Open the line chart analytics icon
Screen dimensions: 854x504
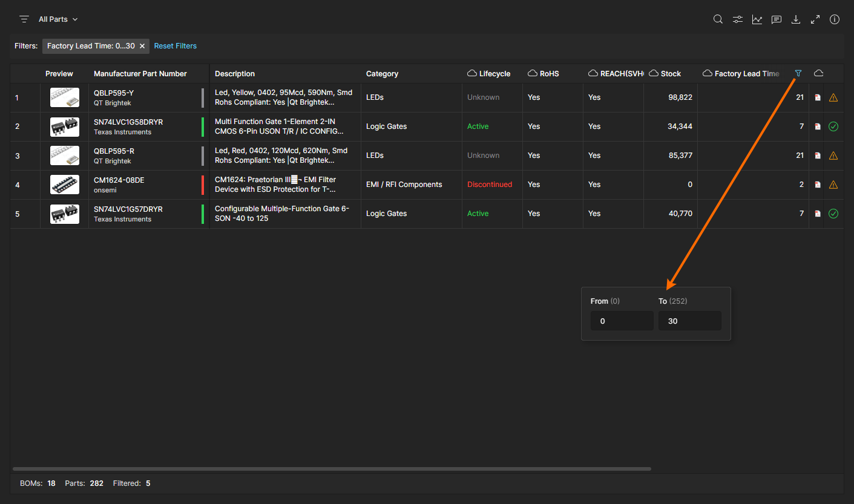pos(757,19)
